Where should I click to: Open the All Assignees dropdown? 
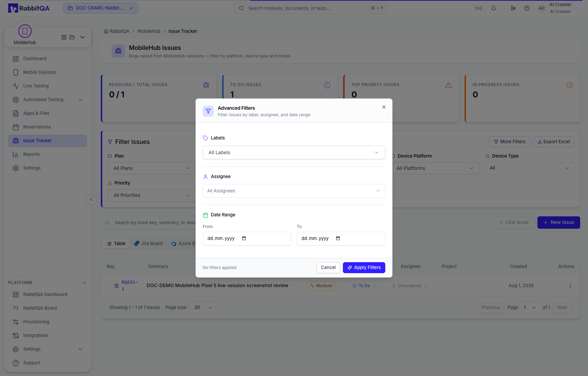pos(294,191)
